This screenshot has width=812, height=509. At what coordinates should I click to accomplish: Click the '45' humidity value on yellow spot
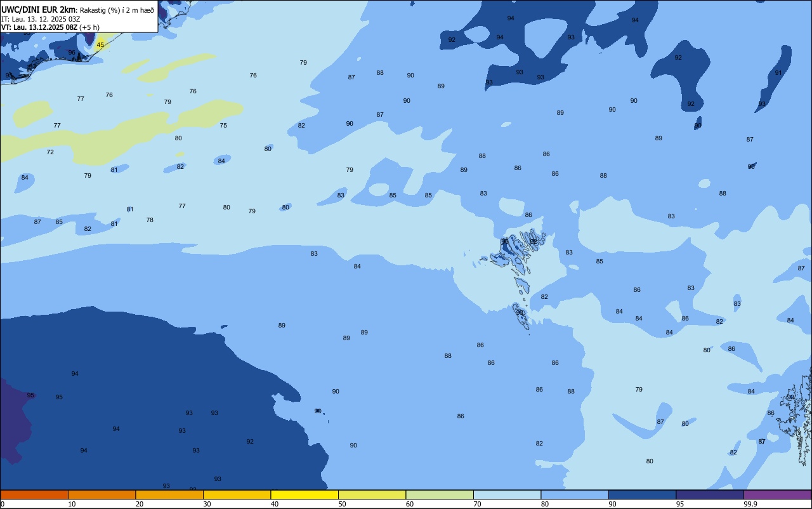click(100, 45)
